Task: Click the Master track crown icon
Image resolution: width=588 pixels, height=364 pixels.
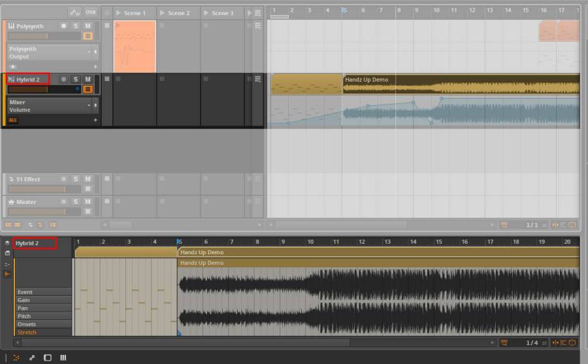Action: click(11, 202)
